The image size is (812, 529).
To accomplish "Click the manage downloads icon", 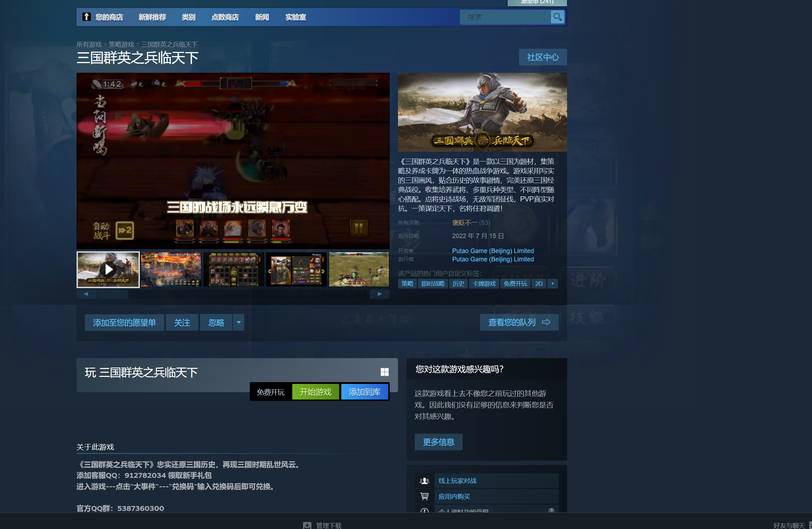I will [307, 525].
